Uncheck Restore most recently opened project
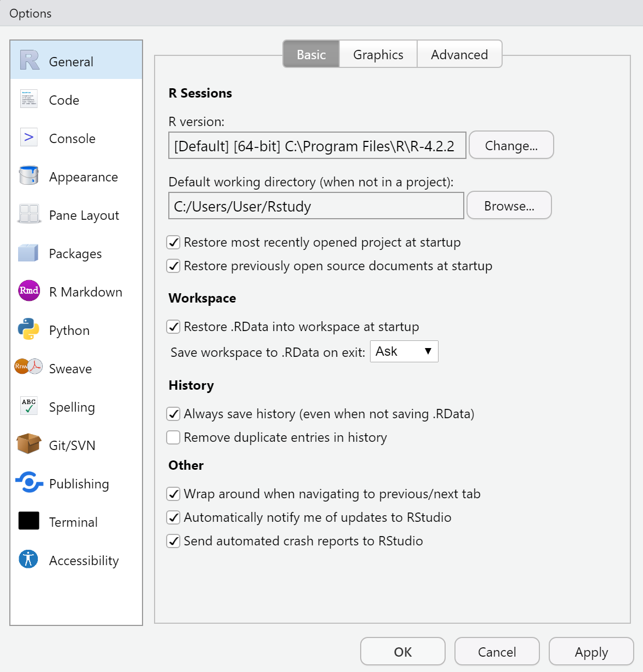This screenshot has width=643, height=672. pyautogui.click(x=173, y=242)
